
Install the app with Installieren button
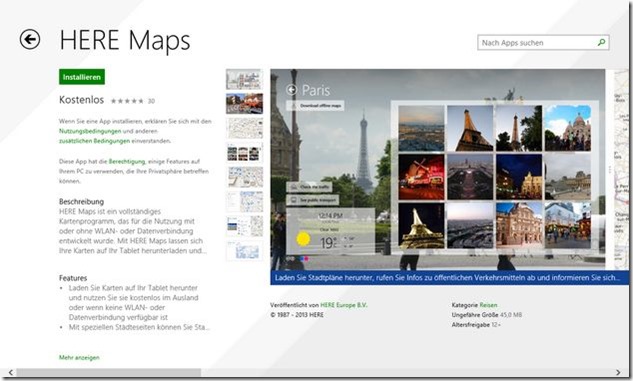click(82, 77)
